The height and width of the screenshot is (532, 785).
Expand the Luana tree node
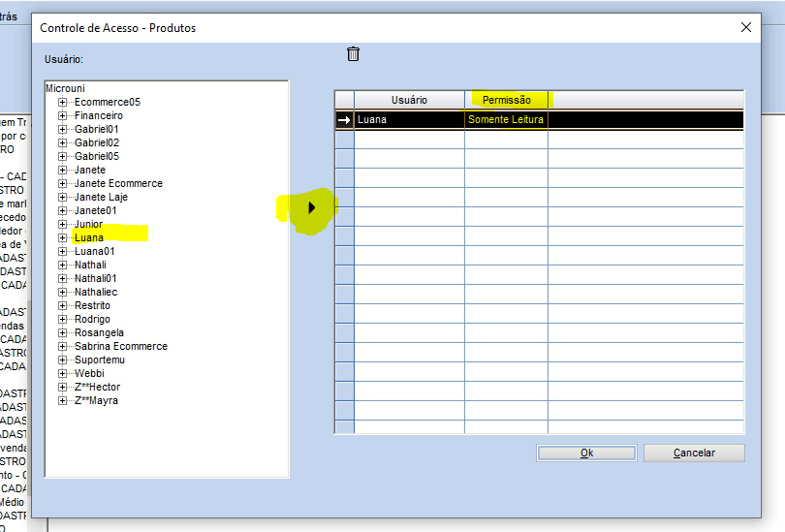click(x=63, y=237)
